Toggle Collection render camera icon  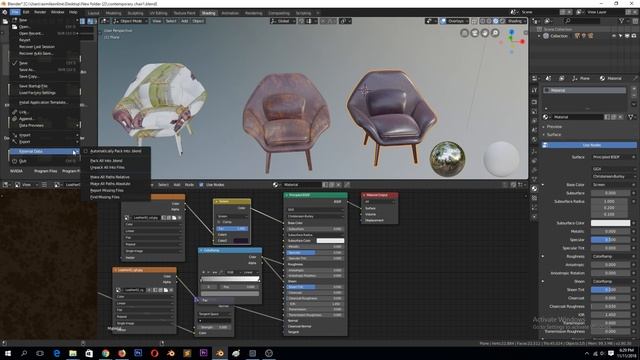634,36
